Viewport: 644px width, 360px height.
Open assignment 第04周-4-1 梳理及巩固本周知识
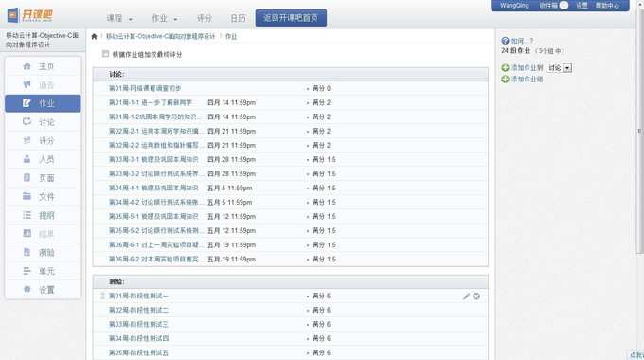click(x=153, y=188)
